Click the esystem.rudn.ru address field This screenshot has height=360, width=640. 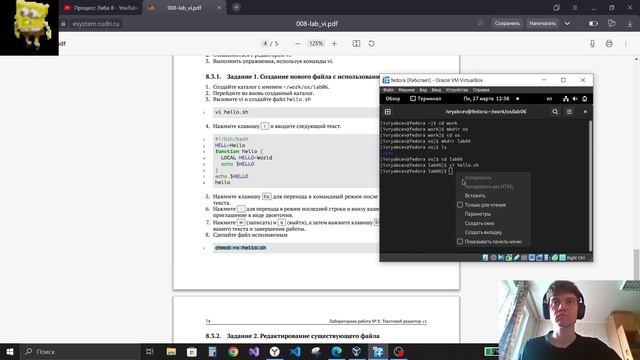[96, 24]
